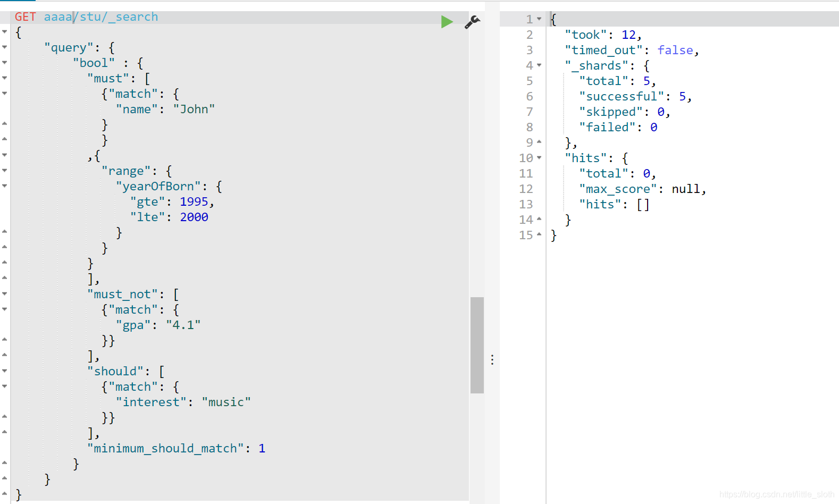Collapse "_shards" at response line 4
The image size is (839, 504).
[539, 65]
